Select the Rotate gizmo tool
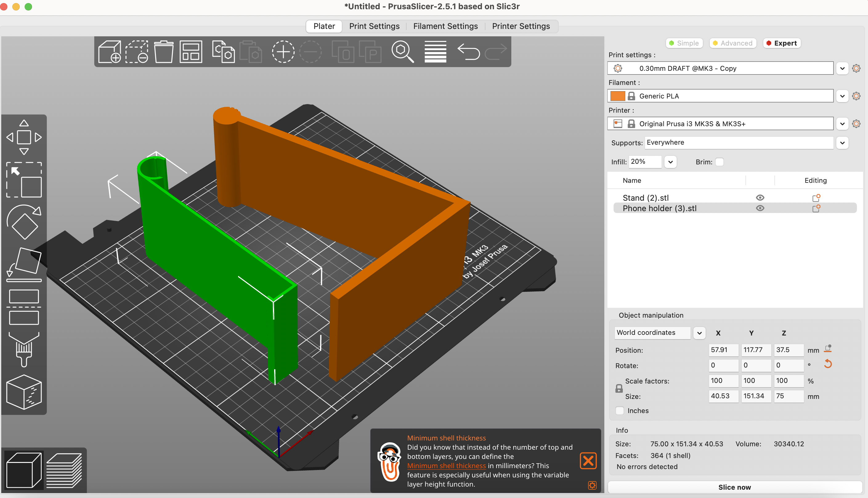Viewport: 868px width, 498px height. tap(24, 222)
